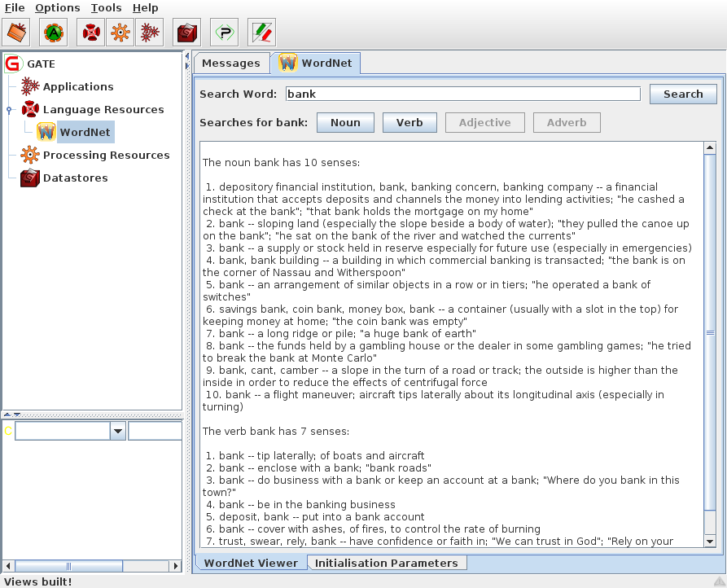Open the Tools menu
The width and height of the screenshot is (727, 588).
(x=106, y=8)
